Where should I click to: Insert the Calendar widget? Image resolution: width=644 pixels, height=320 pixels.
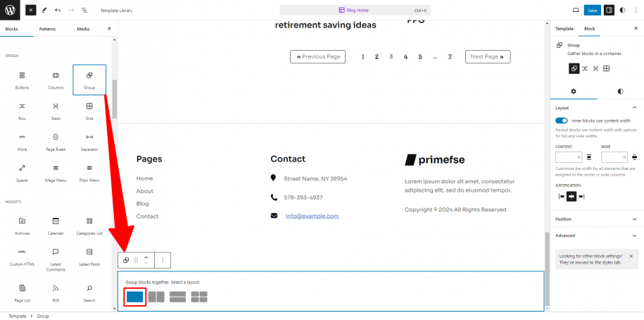tap(56, 226)
